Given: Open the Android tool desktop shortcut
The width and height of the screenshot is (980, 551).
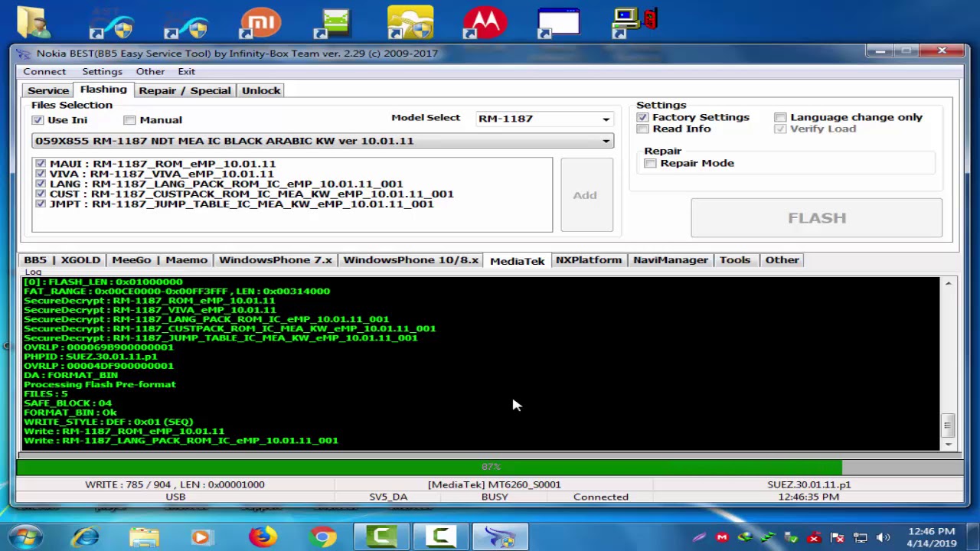Looking at the screenshot, I should pyautogui.click(x=334, y=21).
